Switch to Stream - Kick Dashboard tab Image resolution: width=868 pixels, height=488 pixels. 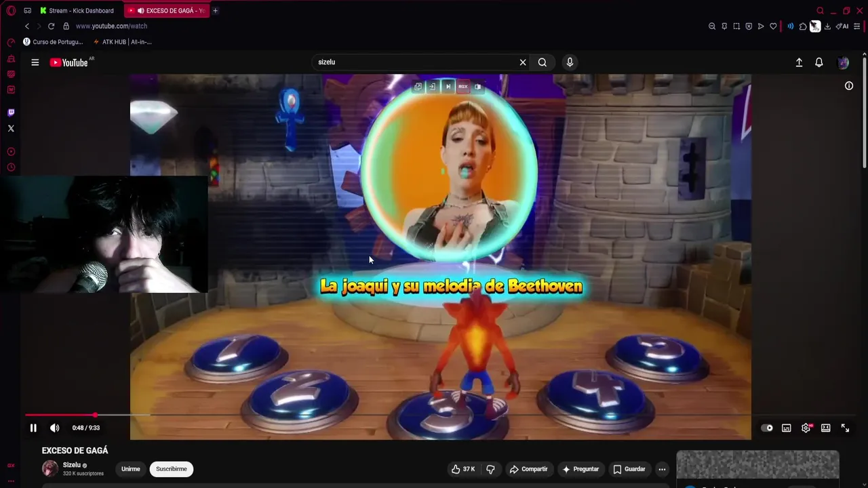77,11
